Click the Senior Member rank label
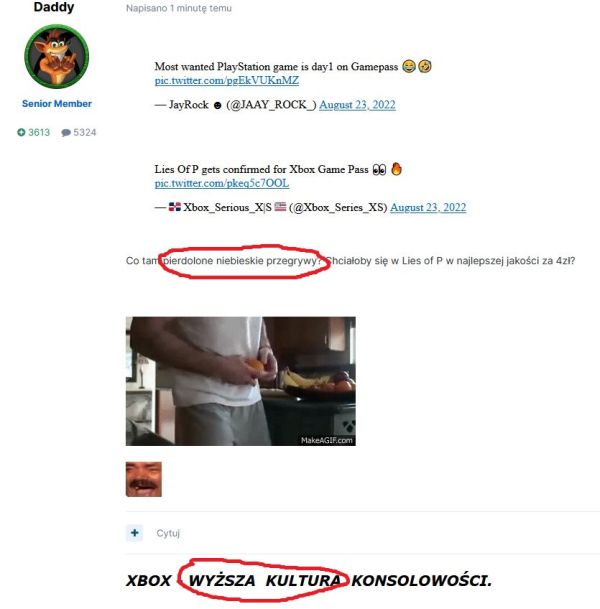The width and height of the screenshot is (600, 609). click(57, 104)
